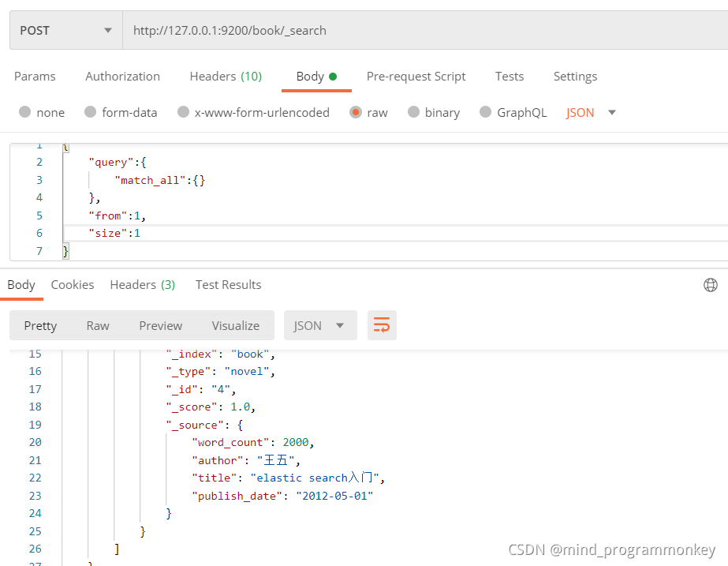Click the "_id": "4" response line

pyautogui.click(x=201, y=389)
